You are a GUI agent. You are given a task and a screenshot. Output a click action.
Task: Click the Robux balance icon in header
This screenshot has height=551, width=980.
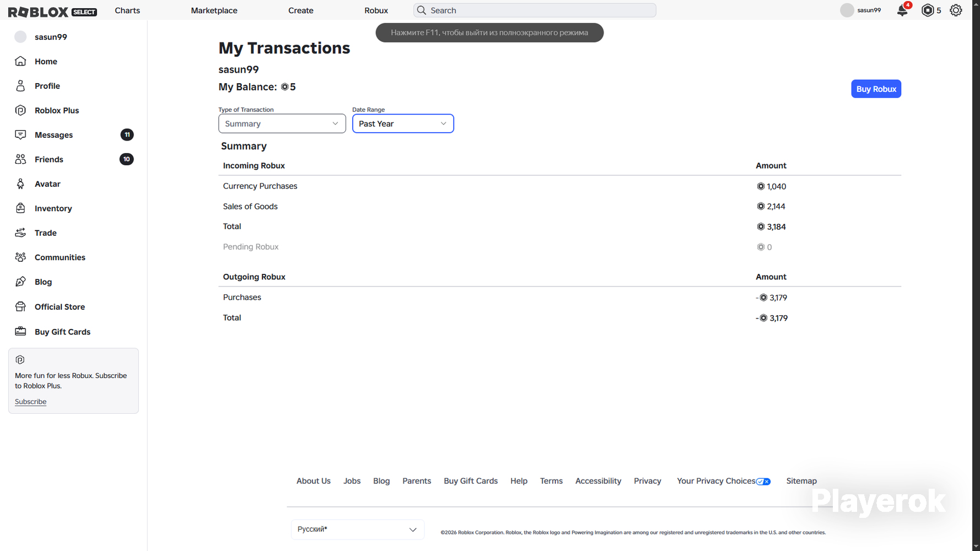pos(928,10)
